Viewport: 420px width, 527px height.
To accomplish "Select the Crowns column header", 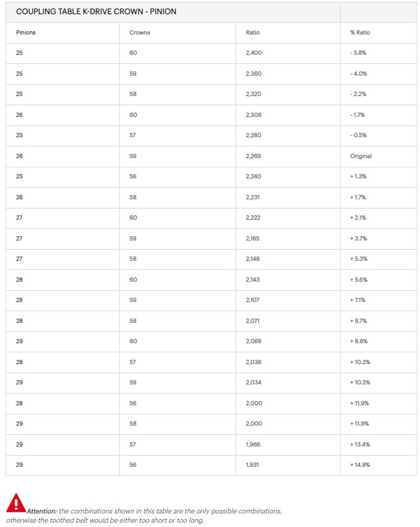I will tap(140, 33).
